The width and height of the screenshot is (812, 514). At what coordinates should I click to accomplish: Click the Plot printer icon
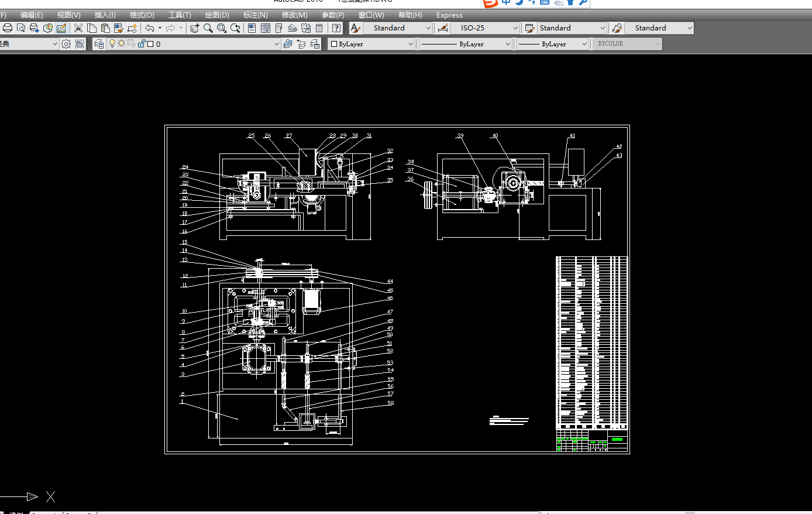8,28
